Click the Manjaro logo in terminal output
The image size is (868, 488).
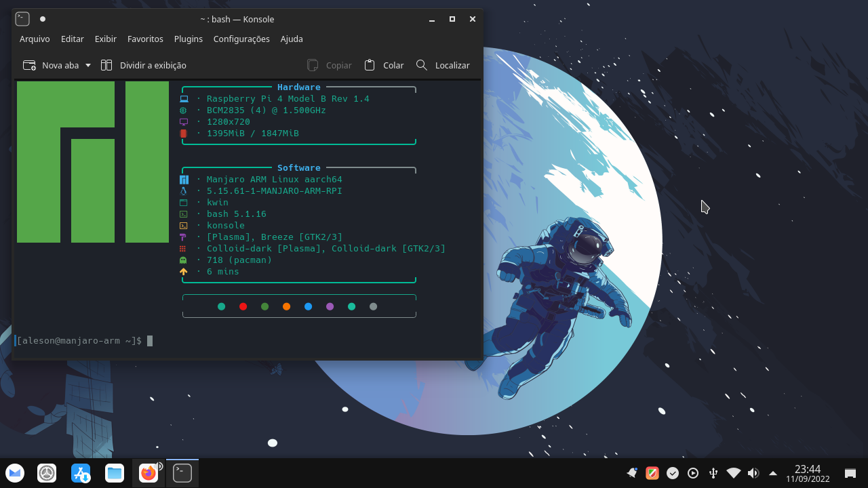93,162
